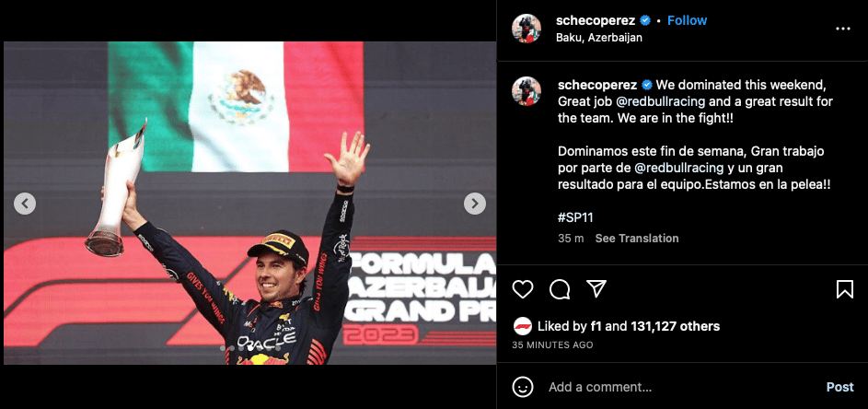Click schecoperez username in the header

(596, 20)
